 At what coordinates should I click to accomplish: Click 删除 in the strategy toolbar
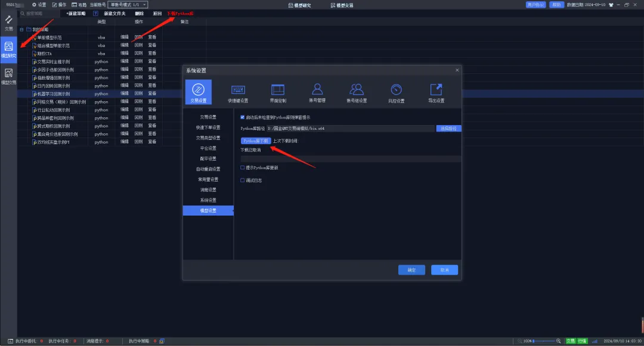139,14
